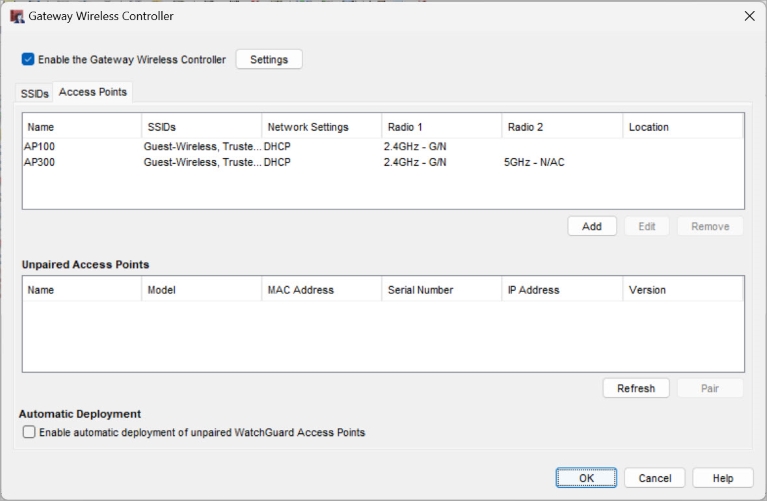767x501 pixels.
Task: Sort access points by Name column
Action: coord(82,127)
